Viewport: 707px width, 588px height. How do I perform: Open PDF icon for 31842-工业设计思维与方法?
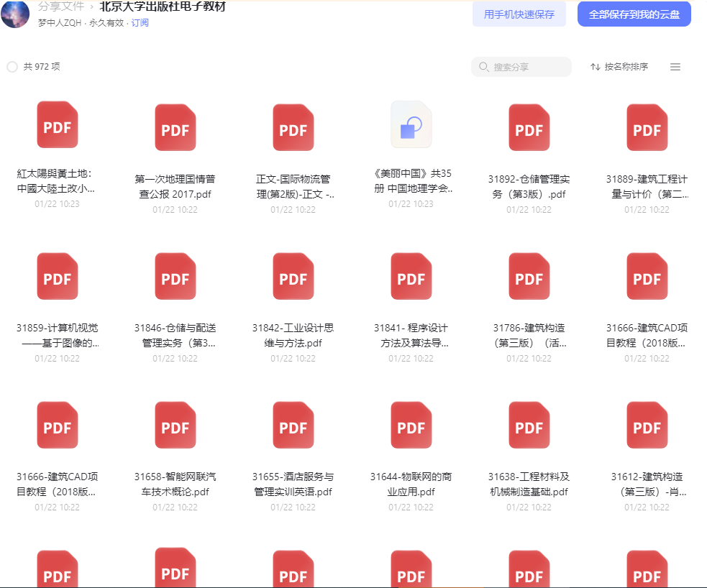coord(293,276)
